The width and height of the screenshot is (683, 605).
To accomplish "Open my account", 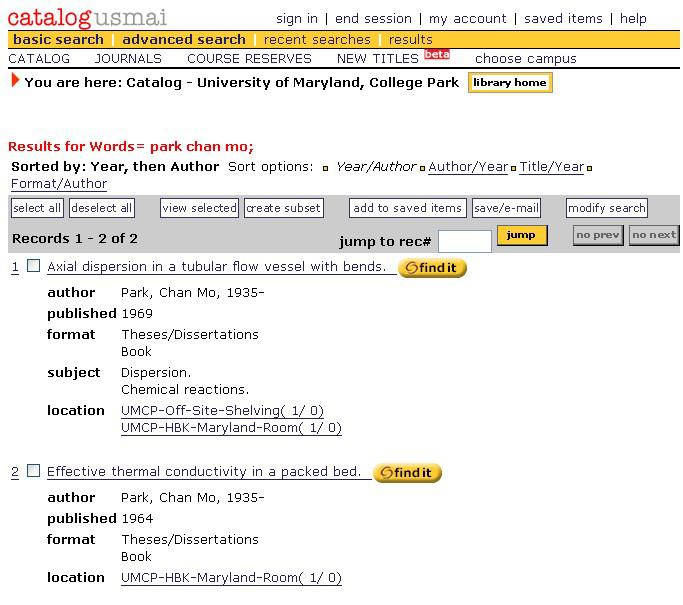I will 467,19.
